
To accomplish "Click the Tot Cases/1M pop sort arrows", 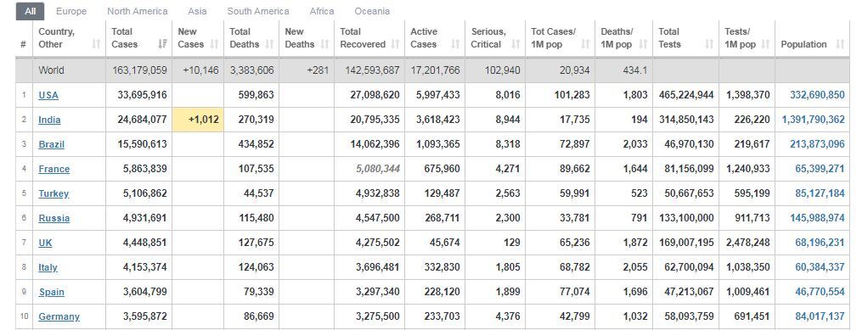I will point(586,44).
